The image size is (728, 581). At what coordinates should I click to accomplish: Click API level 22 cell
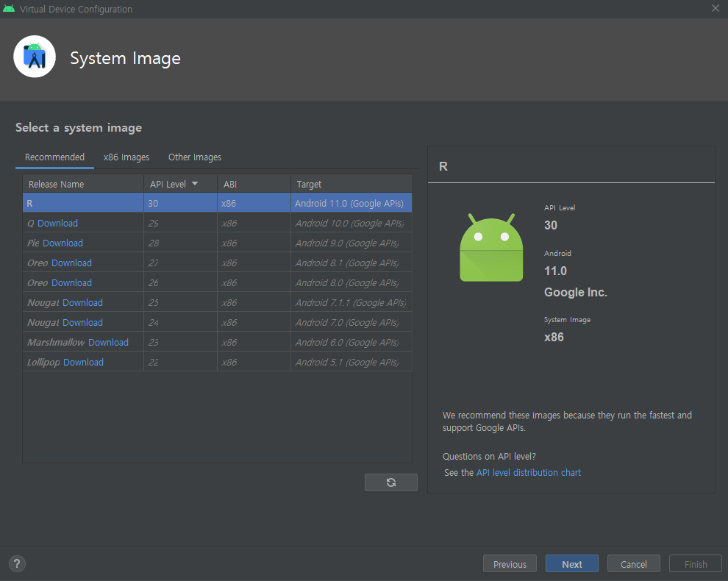(181, 363)
